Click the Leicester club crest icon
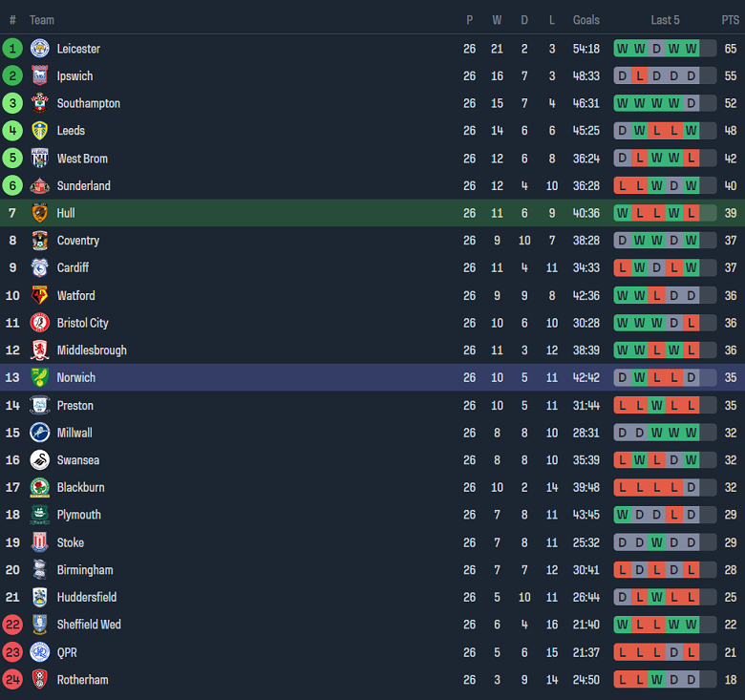745x700 pixels. [x=39, y=49]
